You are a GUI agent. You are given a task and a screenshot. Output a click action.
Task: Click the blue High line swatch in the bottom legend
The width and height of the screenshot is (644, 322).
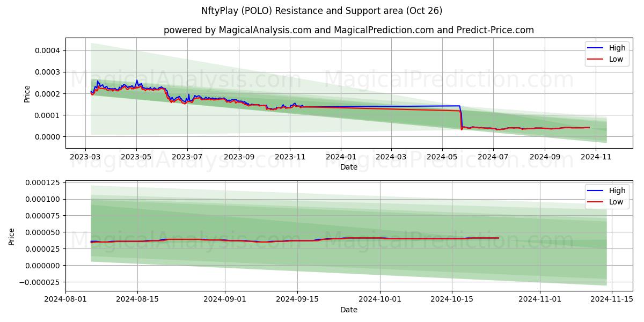[596, 191]
